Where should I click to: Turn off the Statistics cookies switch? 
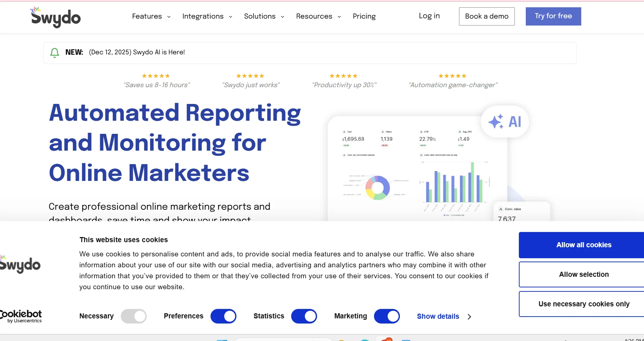pyautogui.click(x=304, y=316)
